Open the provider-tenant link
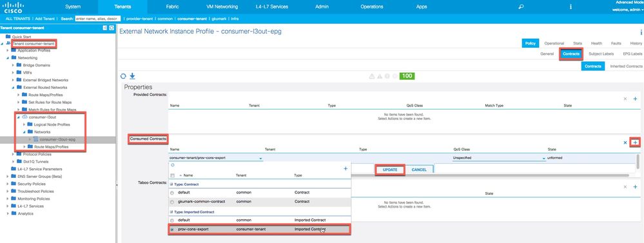Image resolution: width=644 pixels, height=243 pixels. click(141, 19)
